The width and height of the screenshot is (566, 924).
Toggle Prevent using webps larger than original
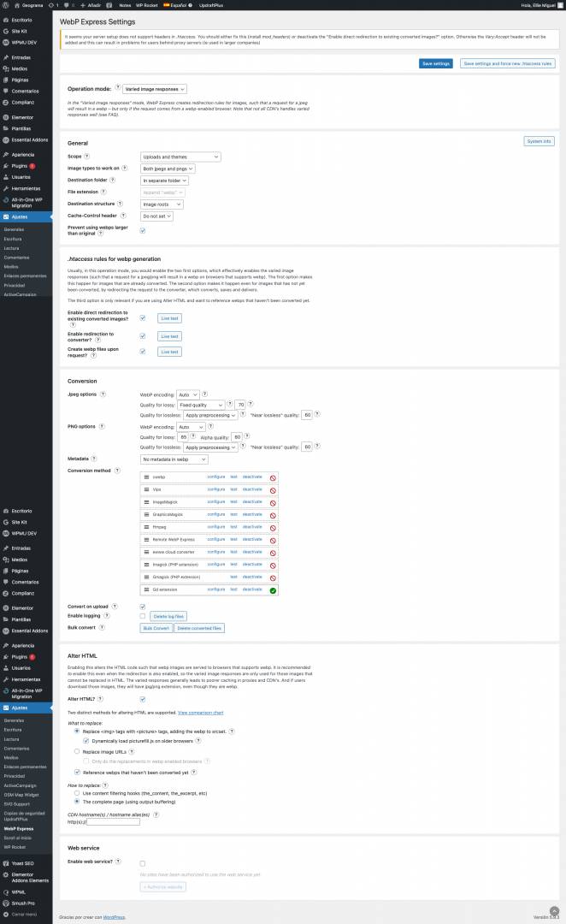coord(143,230)
